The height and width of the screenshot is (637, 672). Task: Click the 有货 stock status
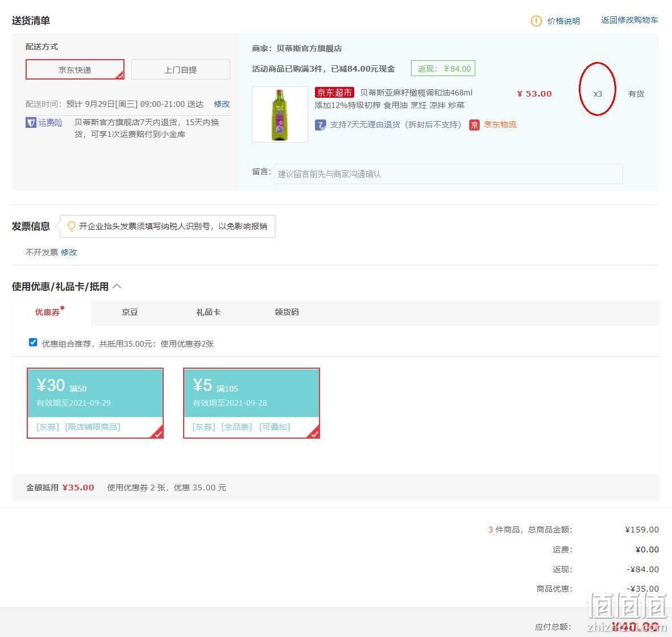636,94
